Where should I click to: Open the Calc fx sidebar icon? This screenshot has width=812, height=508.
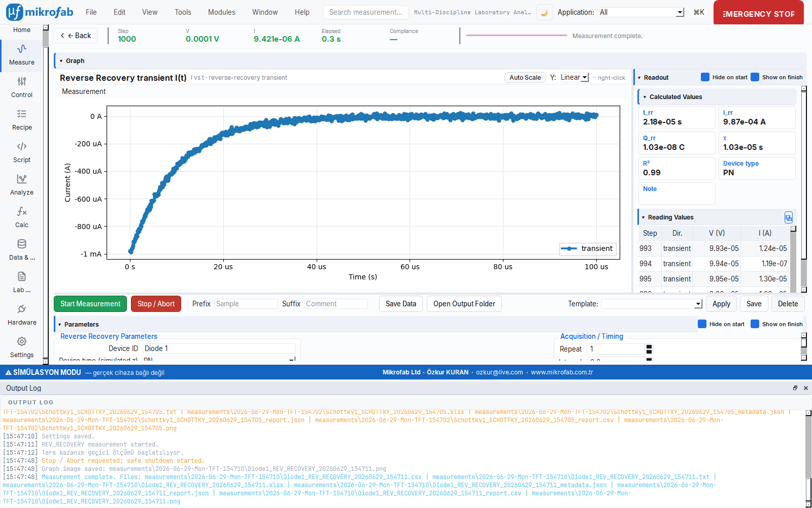[x=22, y=218]
